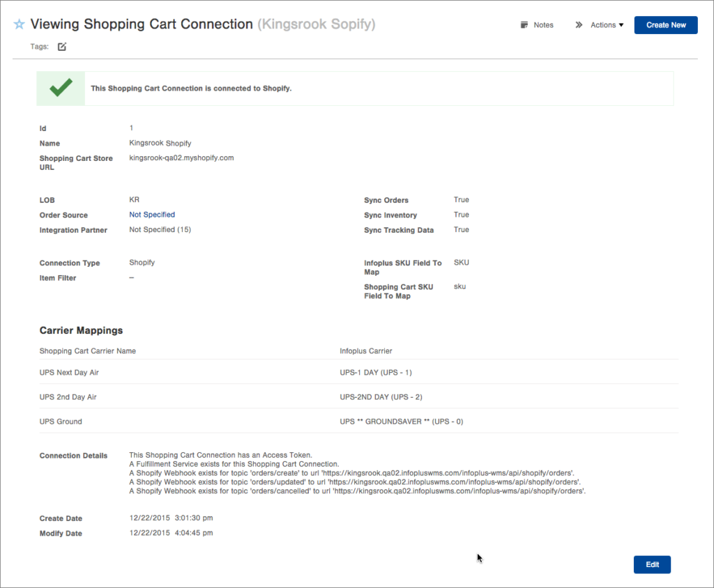The image size is (714, 588).
Task: Select the UPS Ground carrier row
Action: 359,421
